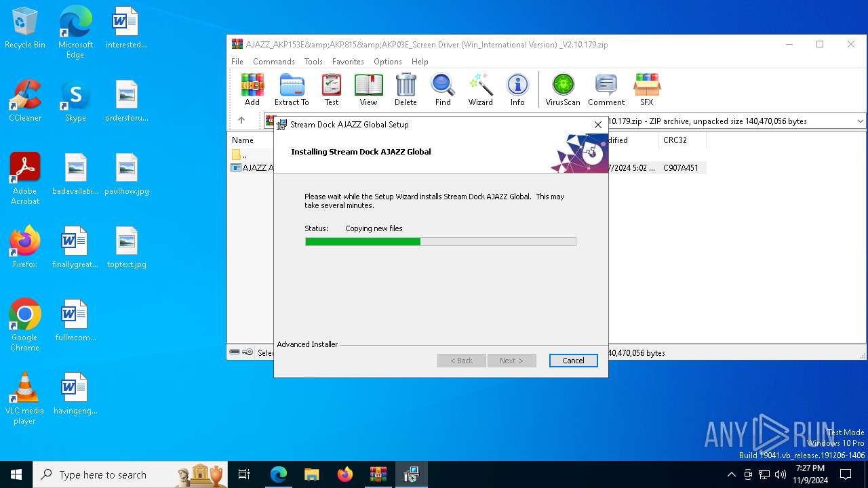Click 'Copying new files' status text
Viewport: 868px width, 488px height.
374,228
